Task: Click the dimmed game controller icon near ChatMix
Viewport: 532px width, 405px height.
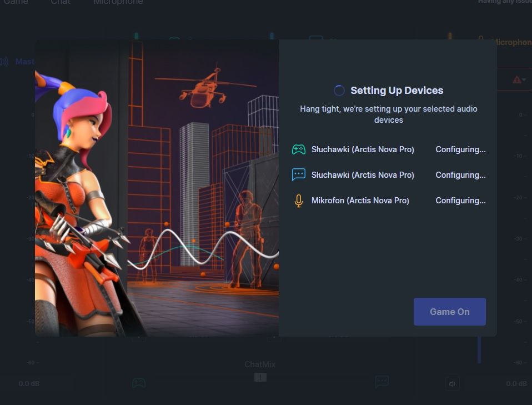Action: (139, 383)
